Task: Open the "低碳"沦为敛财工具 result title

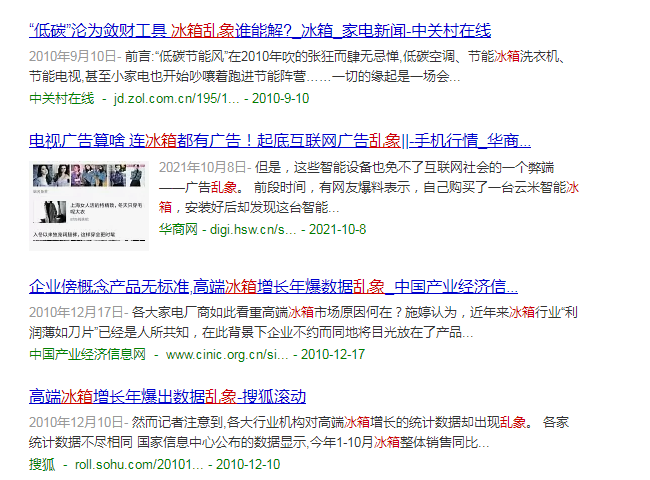Action: tap(260, 31)
